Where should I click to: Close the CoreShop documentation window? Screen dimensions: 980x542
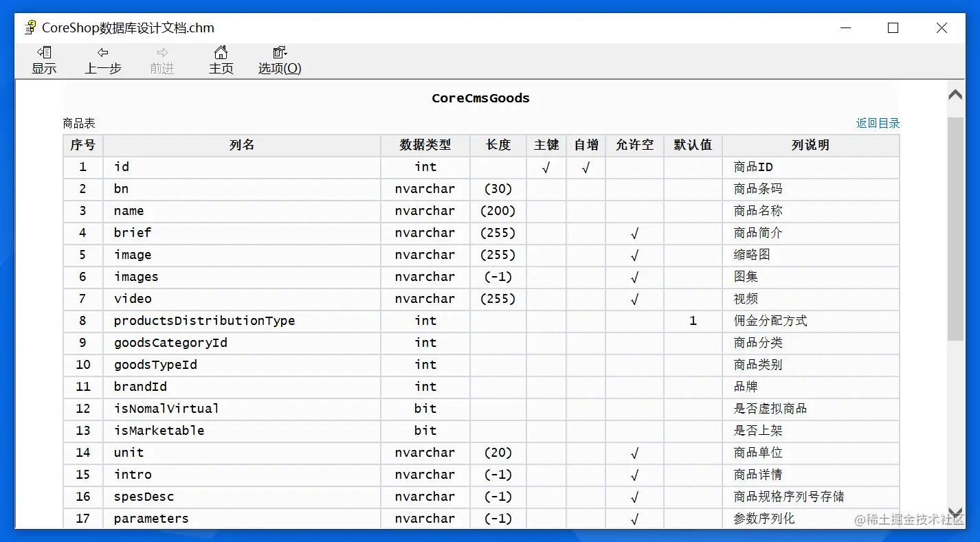click(942, 28)
